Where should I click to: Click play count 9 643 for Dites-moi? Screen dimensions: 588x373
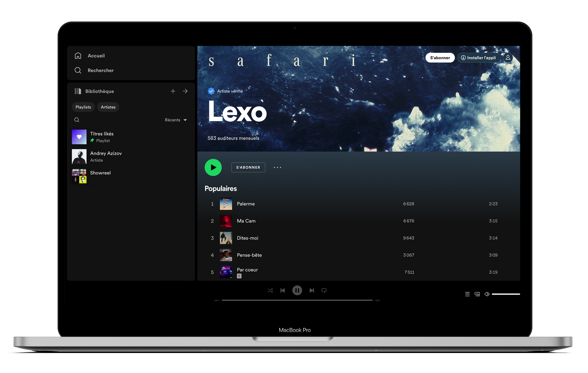click(x=409, y=238)
